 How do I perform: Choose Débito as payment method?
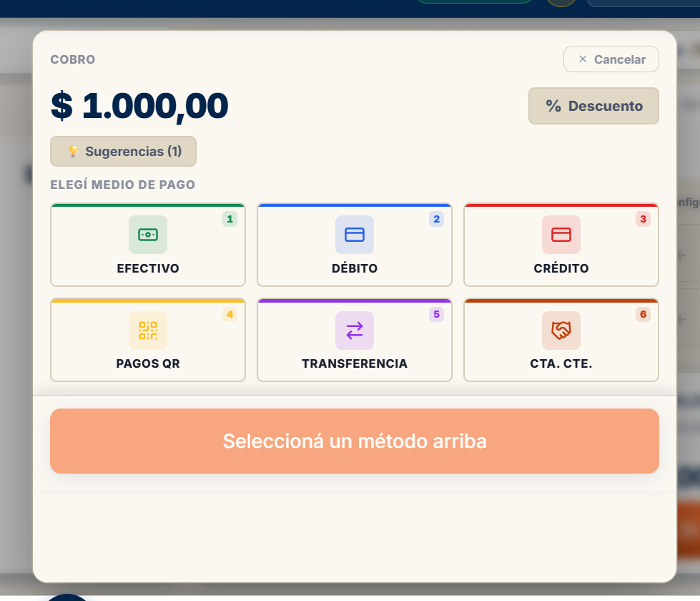pos(355,245)
